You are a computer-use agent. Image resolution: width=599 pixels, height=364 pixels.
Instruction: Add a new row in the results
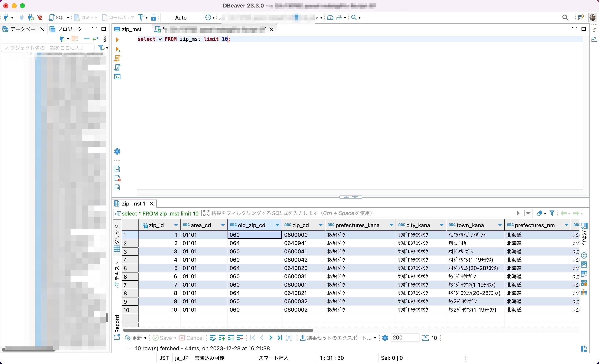(x=222, y=338)
